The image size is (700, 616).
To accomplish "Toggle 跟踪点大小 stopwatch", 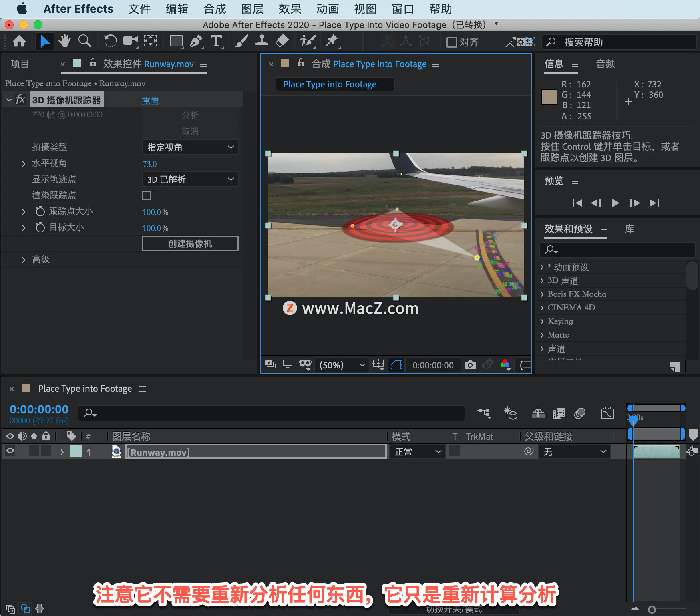I will coord(40,211).
